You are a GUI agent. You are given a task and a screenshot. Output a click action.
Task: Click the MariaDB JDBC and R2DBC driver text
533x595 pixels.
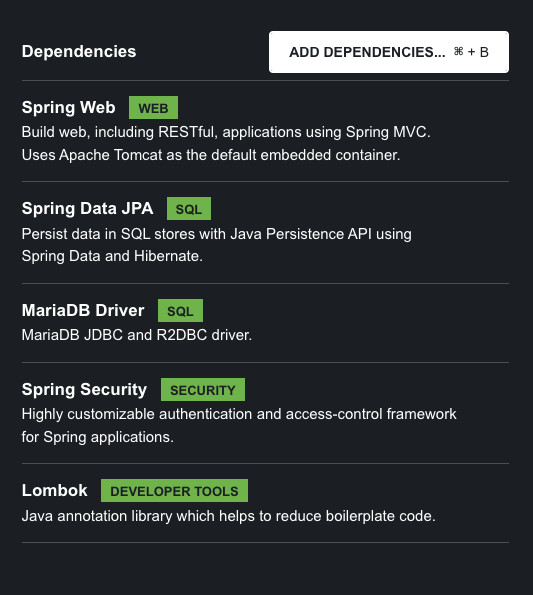[137, 335]
